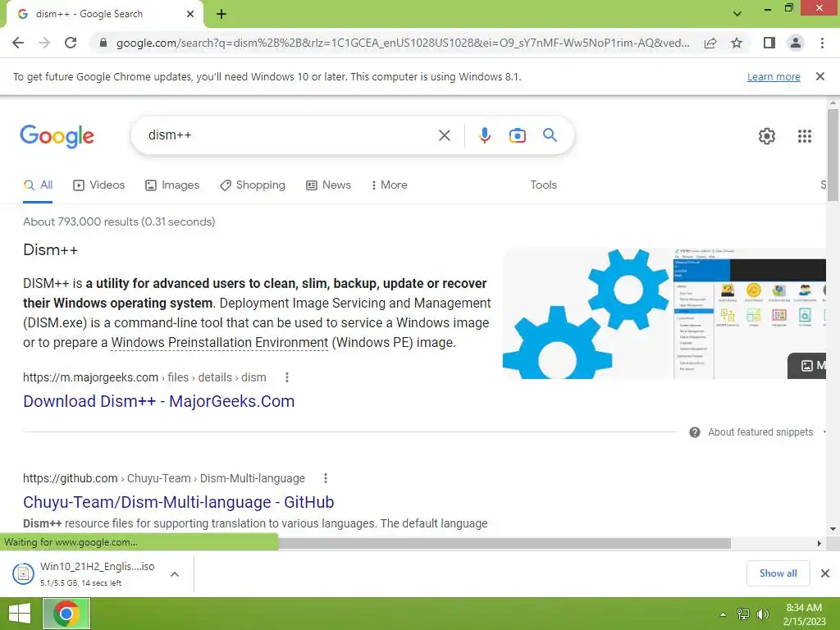Click About featured snippets help

[751, 432]
